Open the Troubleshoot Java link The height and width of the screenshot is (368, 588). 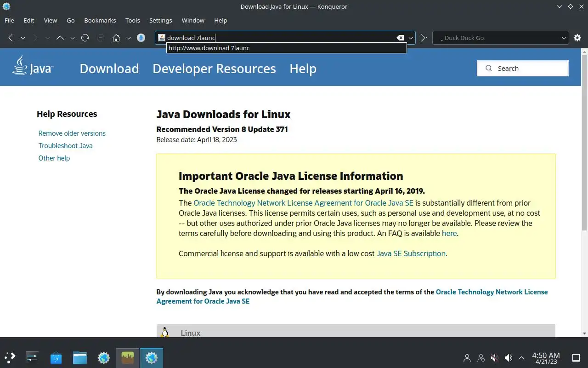click(x=66, y=146)
